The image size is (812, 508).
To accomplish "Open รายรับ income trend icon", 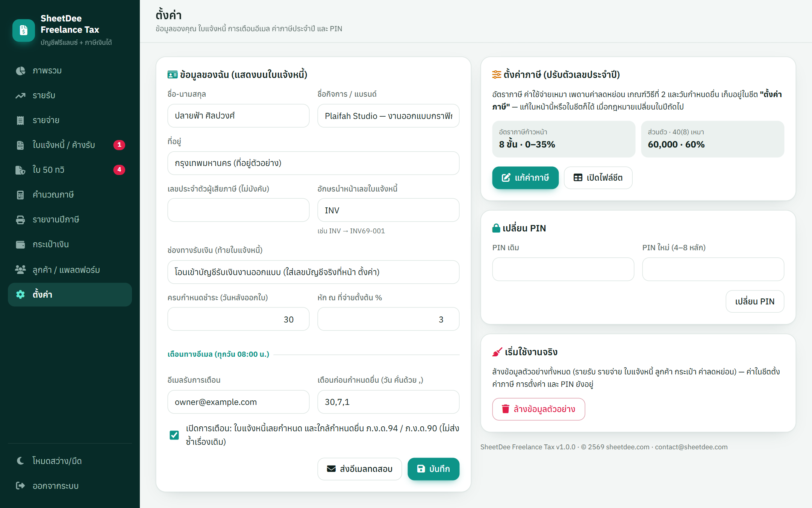I will point(20,96).
